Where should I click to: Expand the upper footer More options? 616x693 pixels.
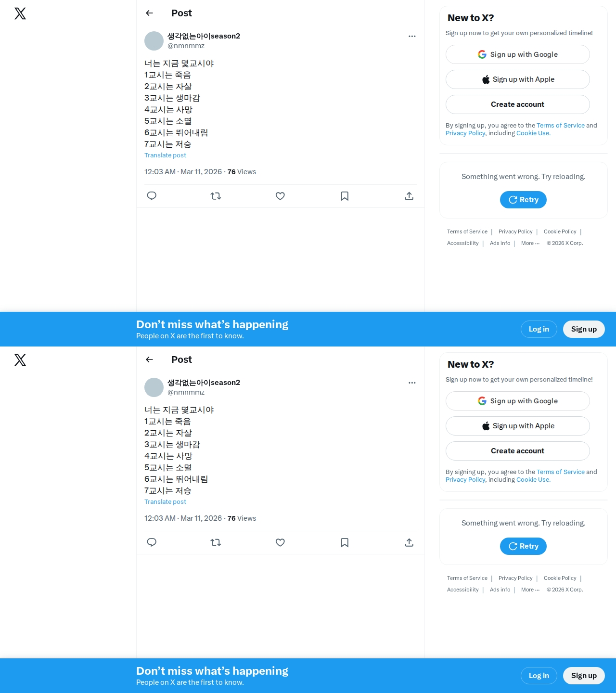[x=530, y=243]
